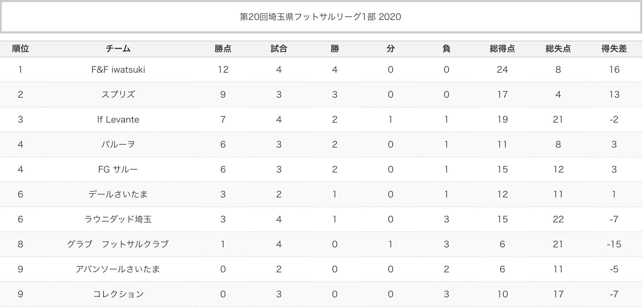Screen dimensions: 644x308
Task: Click the 順位 column header
Action: 20,49
